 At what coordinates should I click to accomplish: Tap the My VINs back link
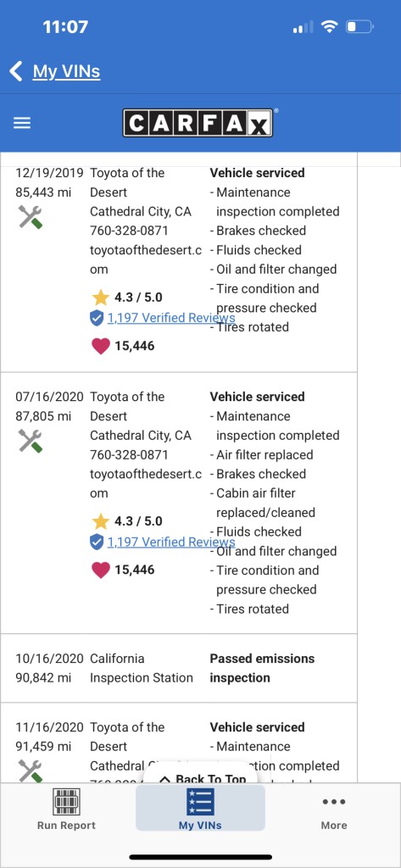click(66, 71)
